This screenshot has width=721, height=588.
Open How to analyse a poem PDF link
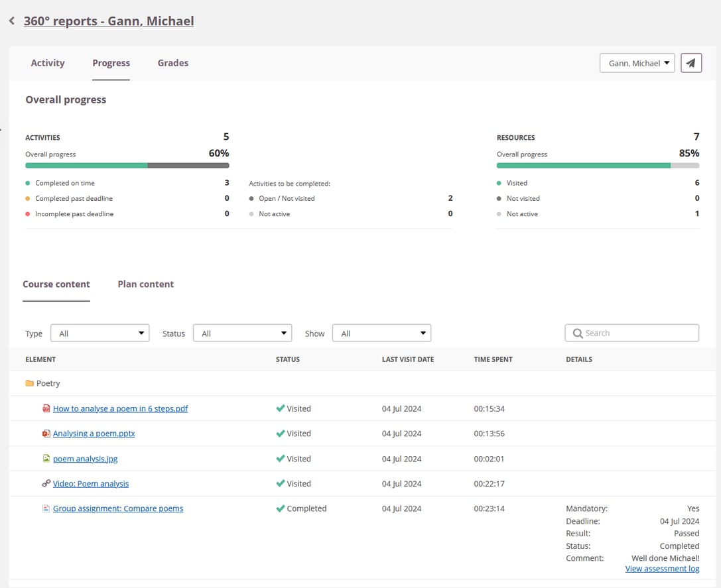point(120,408)
